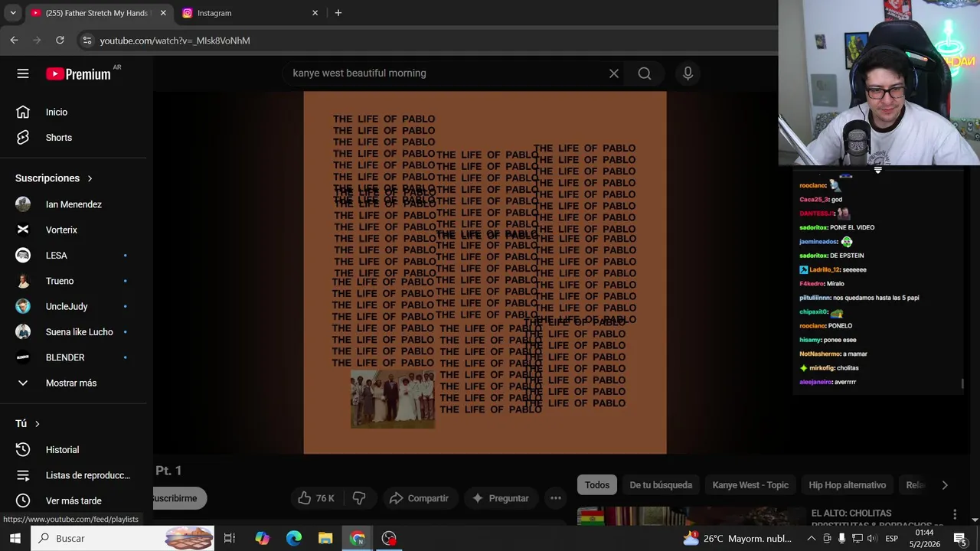
Task: Open the Windows Start menu
Action: coord(15,539)
